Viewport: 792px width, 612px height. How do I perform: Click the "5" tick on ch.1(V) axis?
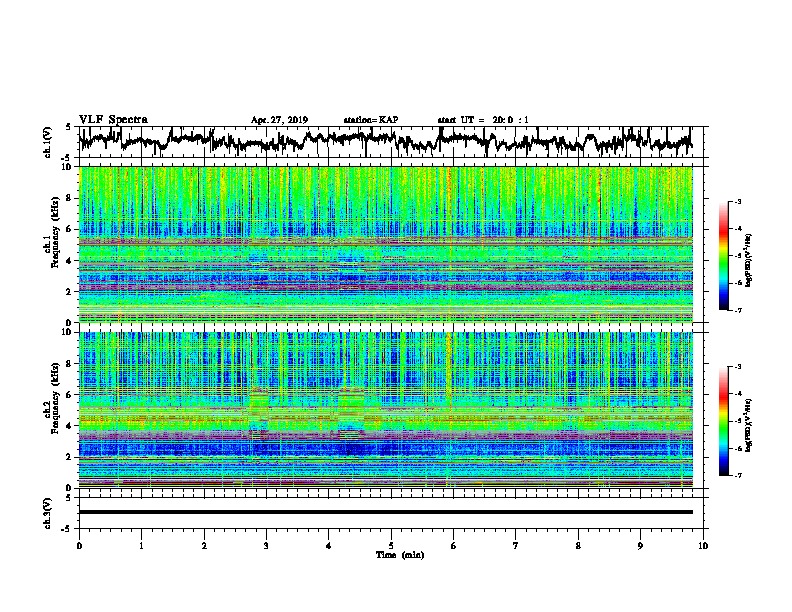click(68, 127)
